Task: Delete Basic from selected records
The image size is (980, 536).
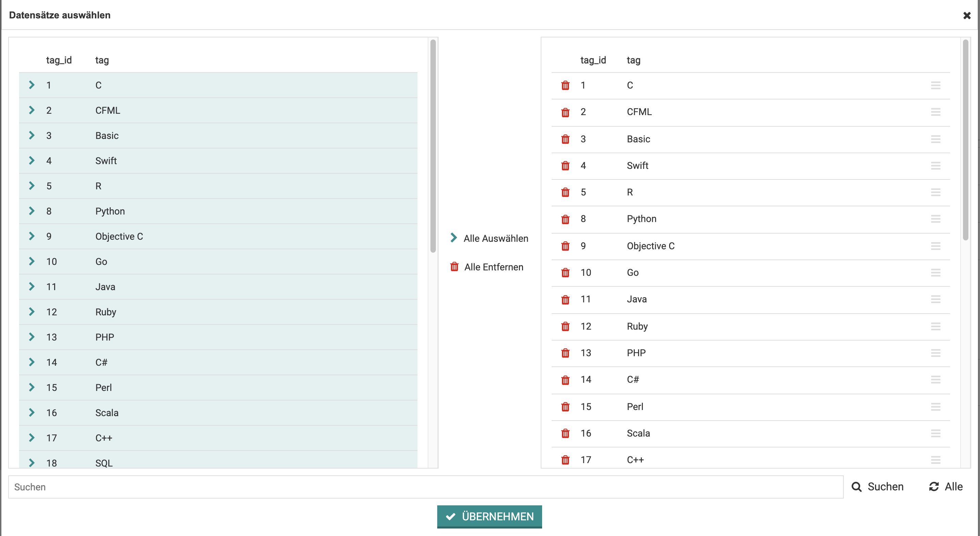Action: (565, 139)
